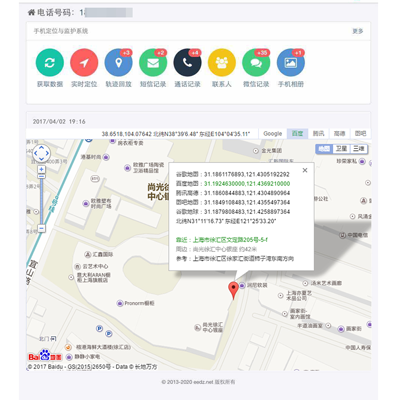Click 腾讯高德 coordinates line in popup

coord(233,193)
